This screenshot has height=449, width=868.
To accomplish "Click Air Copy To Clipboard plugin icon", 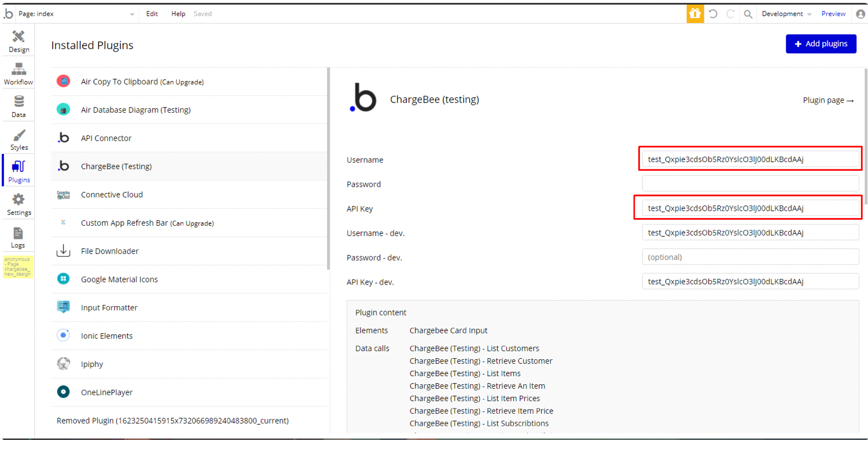I will (64, 81).
